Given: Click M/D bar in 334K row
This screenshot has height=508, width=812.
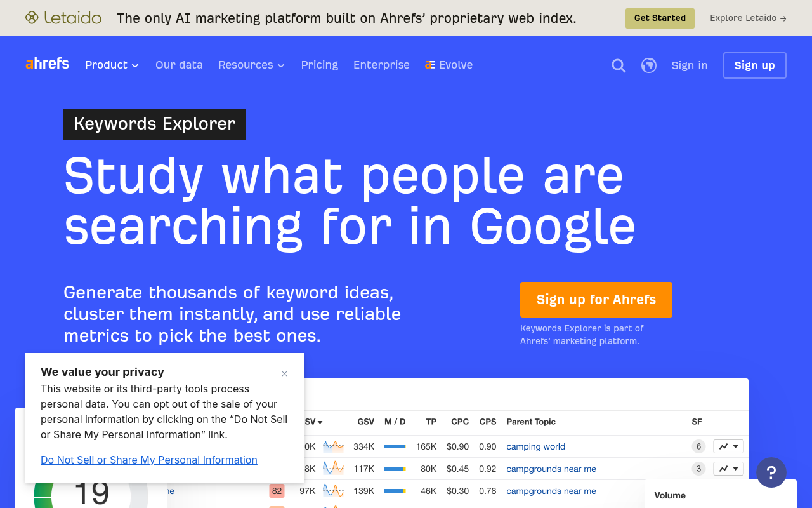Looking at the screenshot, I should (395, 446).
